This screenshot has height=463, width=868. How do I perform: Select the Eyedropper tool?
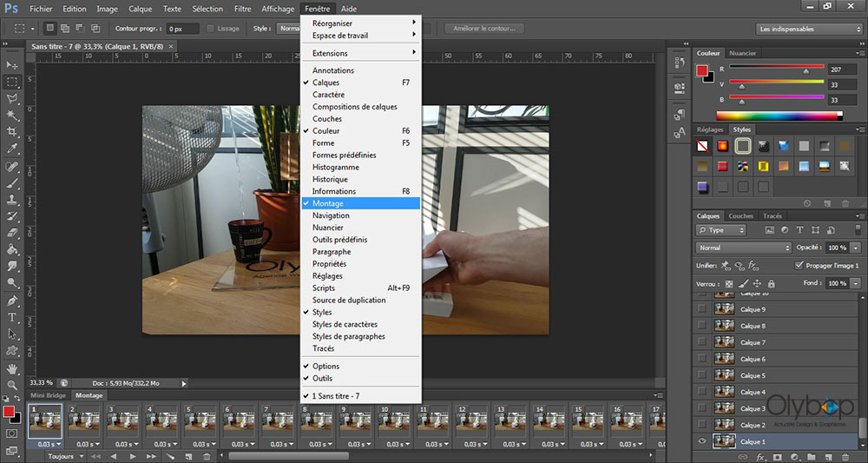point(11,149)
